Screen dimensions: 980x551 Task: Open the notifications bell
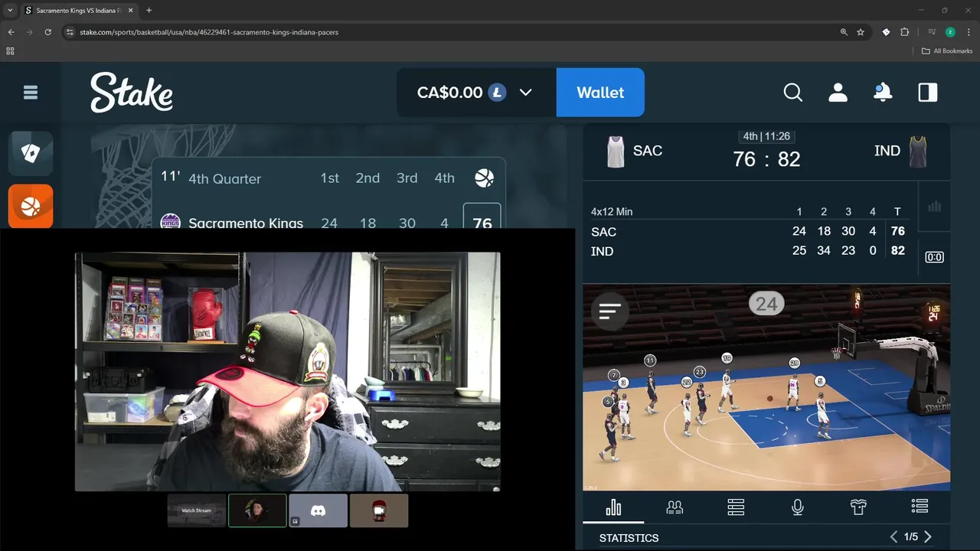(x=883, y=93)
